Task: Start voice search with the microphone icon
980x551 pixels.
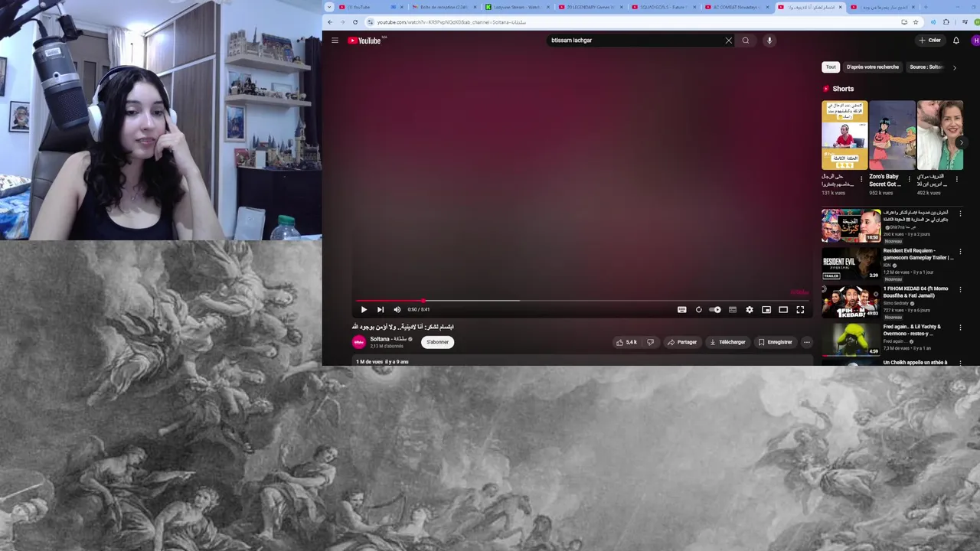Action: point(769,41)
